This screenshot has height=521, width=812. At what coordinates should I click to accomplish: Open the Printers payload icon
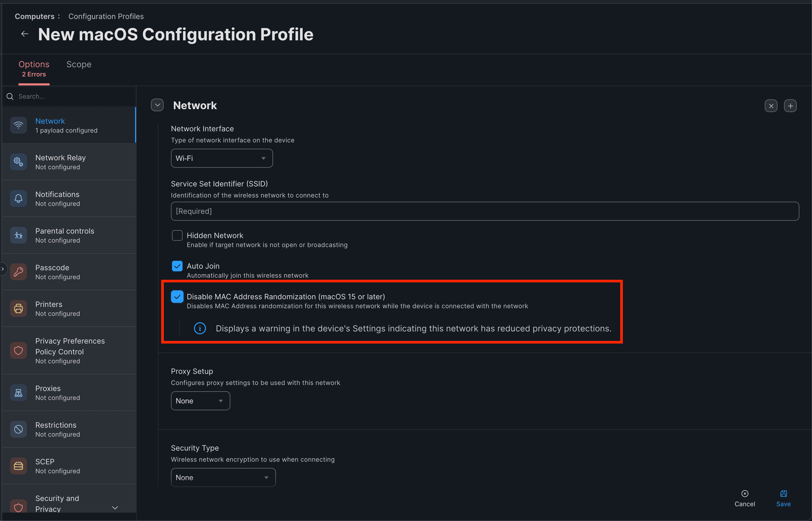[18, 308]
